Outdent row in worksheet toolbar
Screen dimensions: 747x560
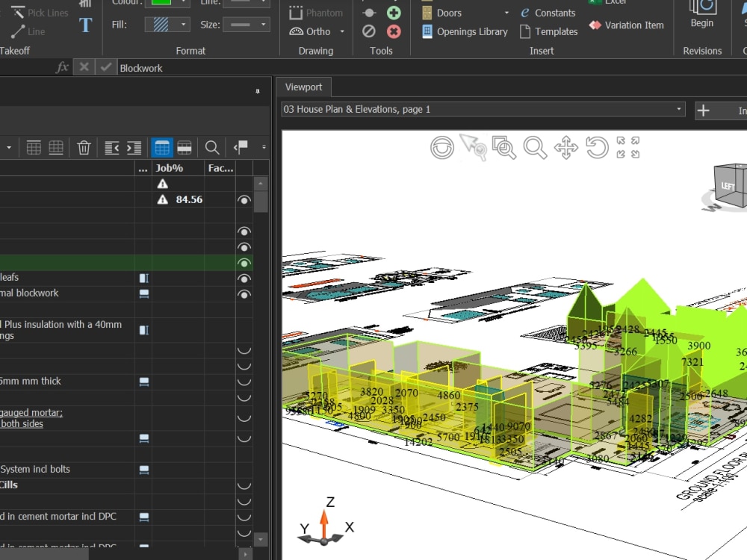coord(111,148)
